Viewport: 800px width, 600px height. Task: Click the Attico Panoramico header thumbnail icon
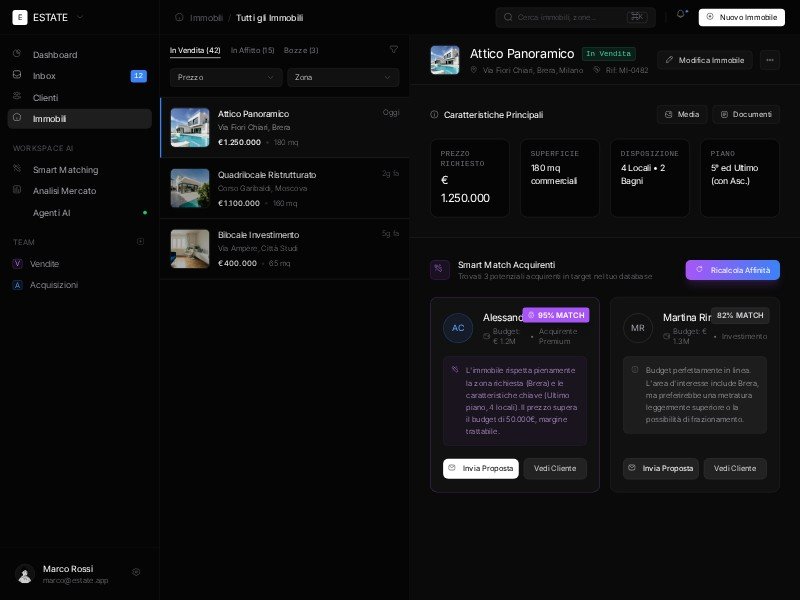445,60
